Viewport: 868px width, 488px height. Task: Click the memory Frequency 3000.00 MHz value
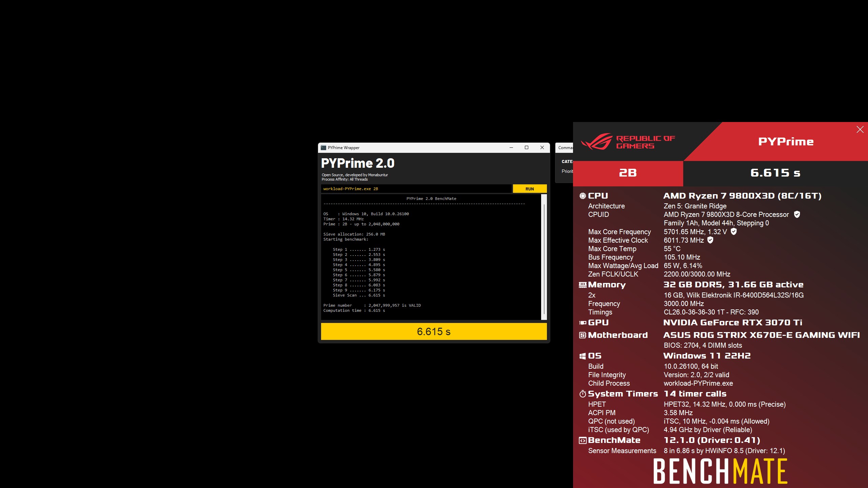point(684,304)
